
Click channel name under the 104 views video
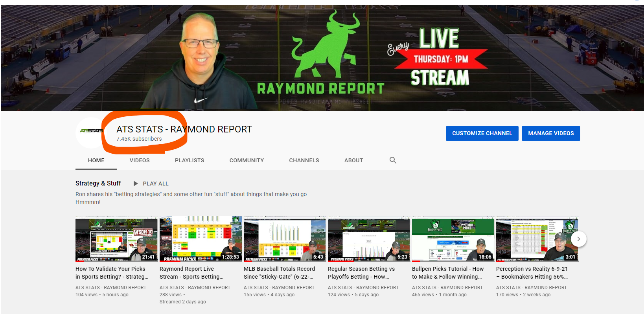click(x=111, y=288)
